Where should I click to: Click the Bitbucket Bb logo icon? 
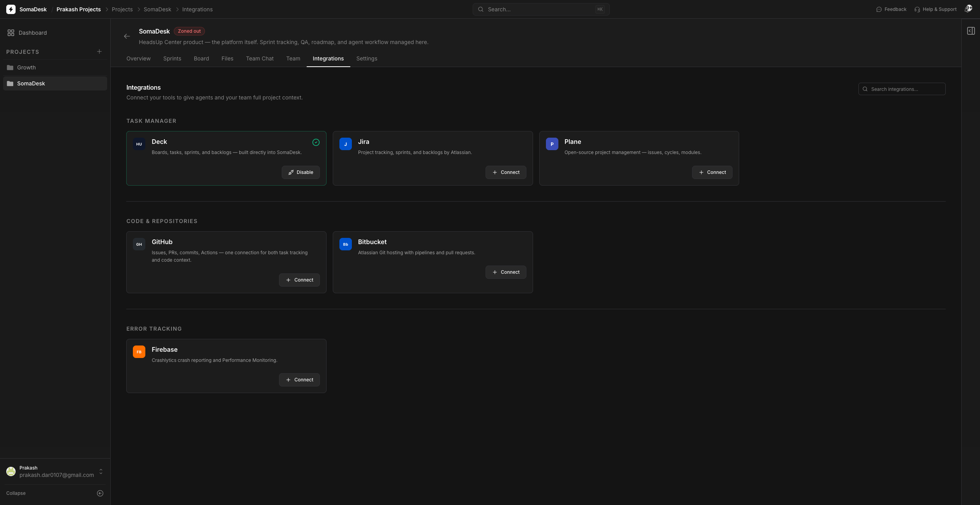[x=346, y=244]
